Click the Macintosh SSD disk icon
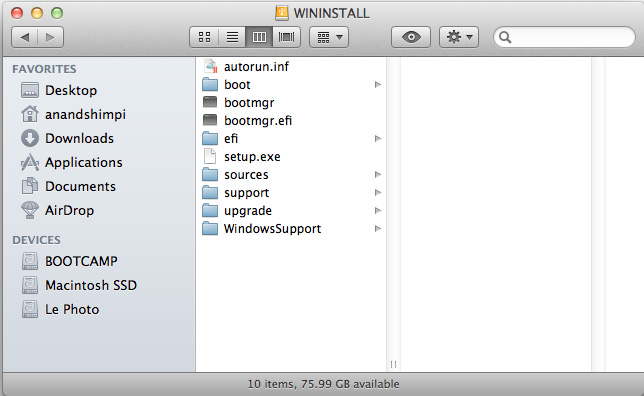644x396 pixels. click(30, 285)
